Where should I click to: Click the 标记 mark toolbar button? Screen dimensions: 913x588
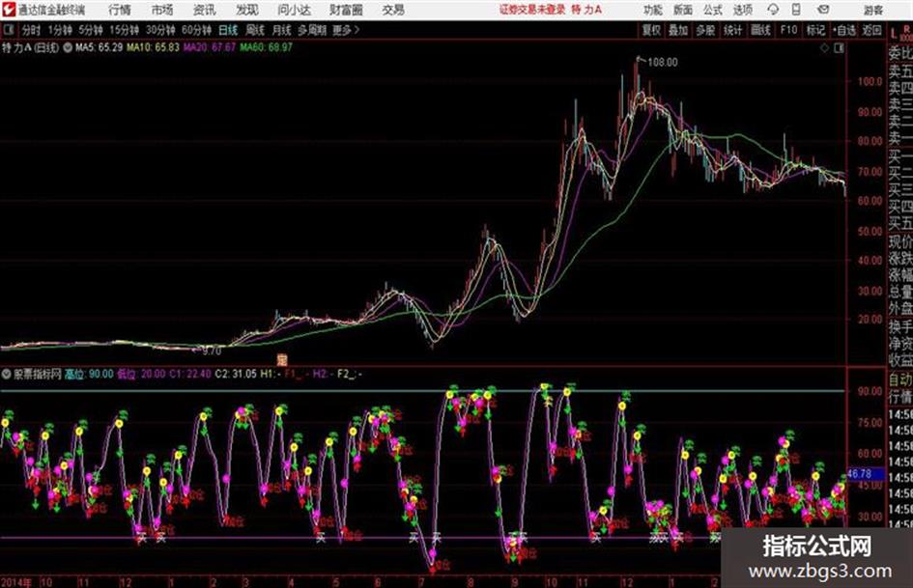[x=815, y=30]
